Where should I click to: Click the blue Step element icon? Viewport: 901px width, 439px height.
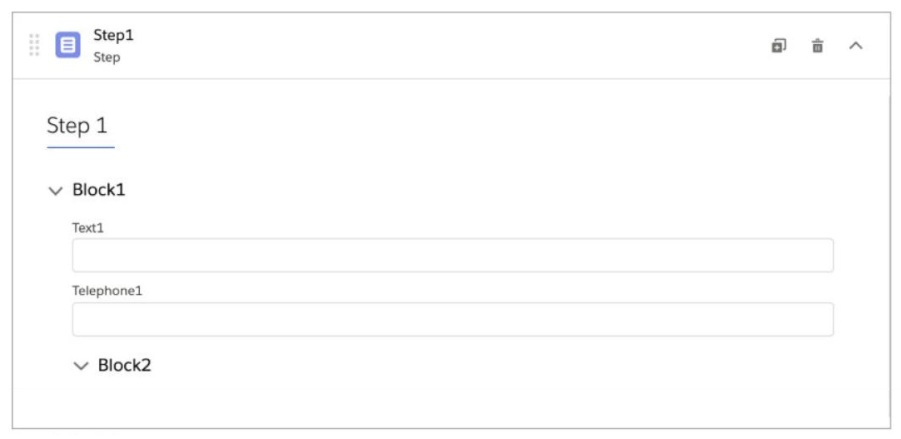tap(68, 45)
